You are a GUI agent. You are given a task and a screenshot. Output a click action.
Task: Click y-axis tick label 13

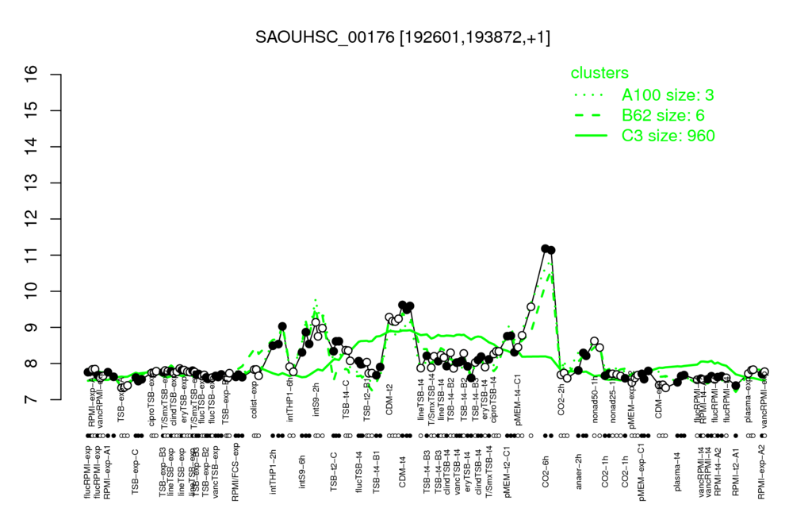tap(31, 183)
